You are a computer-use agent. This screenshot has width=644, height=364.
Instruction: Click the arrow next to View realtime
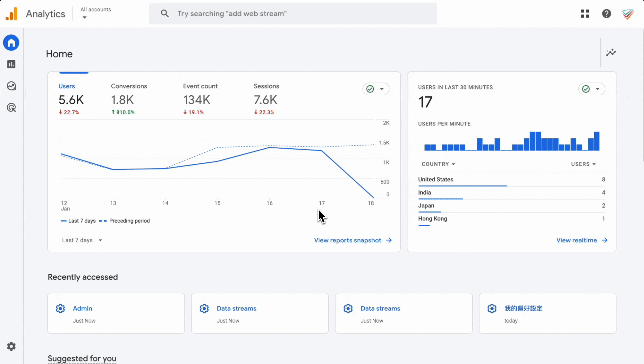coord(605,240)
